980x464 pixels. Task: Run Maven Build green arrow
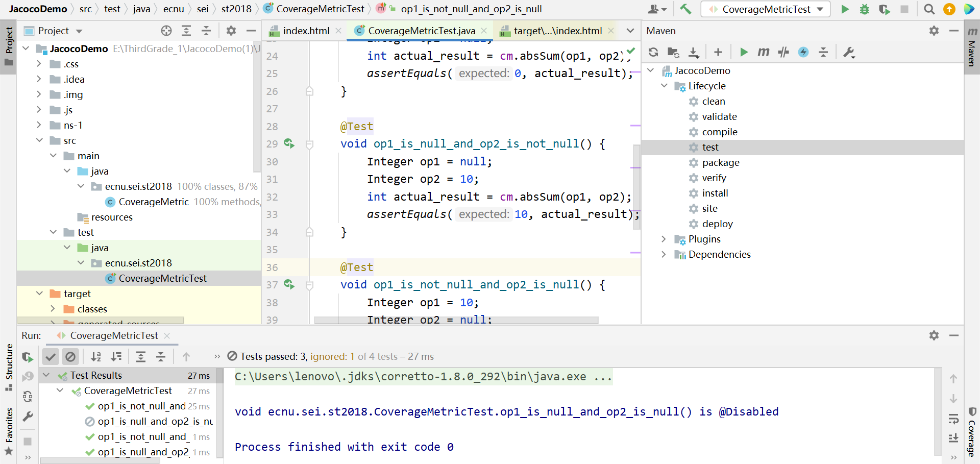(x=744, y=52)
